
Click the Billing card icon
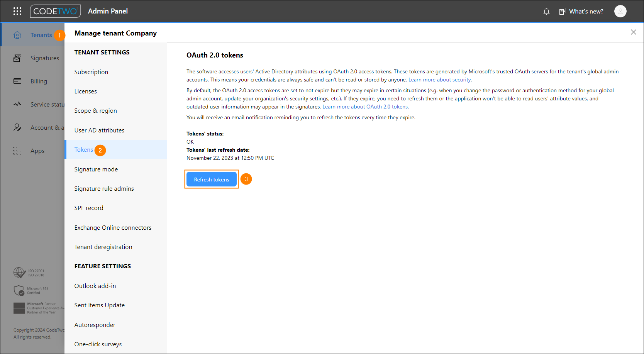pos(17,81)
